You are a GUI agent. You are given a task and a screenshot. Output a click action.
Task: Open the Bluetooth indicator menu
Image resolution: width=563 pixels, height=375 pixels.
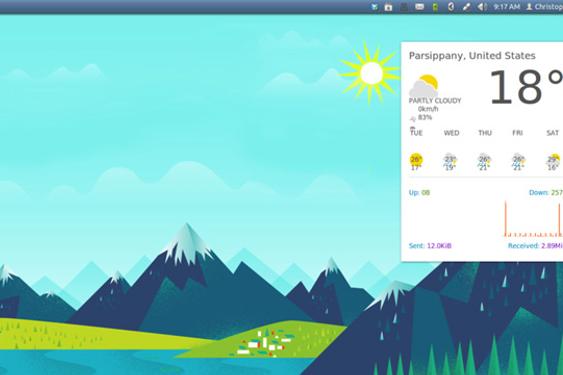coord(451,7)
